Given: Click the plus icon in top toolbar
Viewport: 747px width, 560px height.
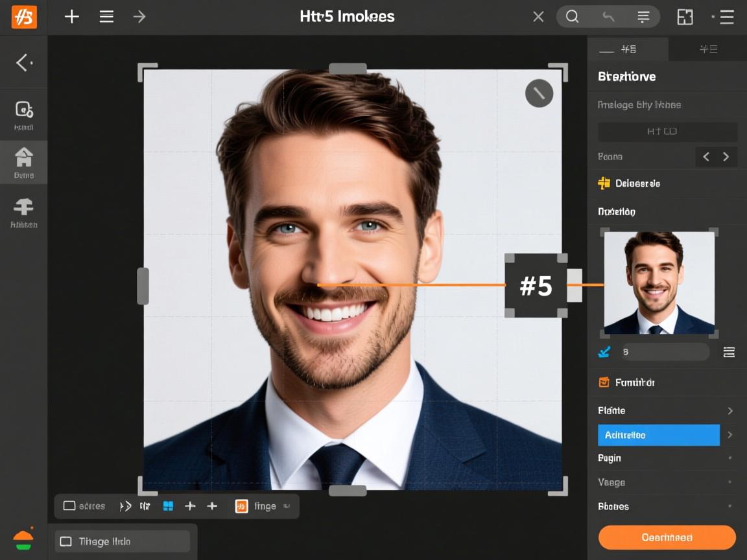Looking at the screenshot, I should click(72, 17).
